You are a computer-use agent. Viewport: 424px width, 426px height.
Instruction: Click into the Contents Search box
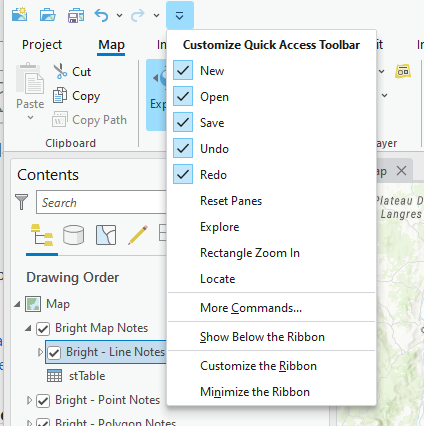pyautogui.click(x=102, y=202)
